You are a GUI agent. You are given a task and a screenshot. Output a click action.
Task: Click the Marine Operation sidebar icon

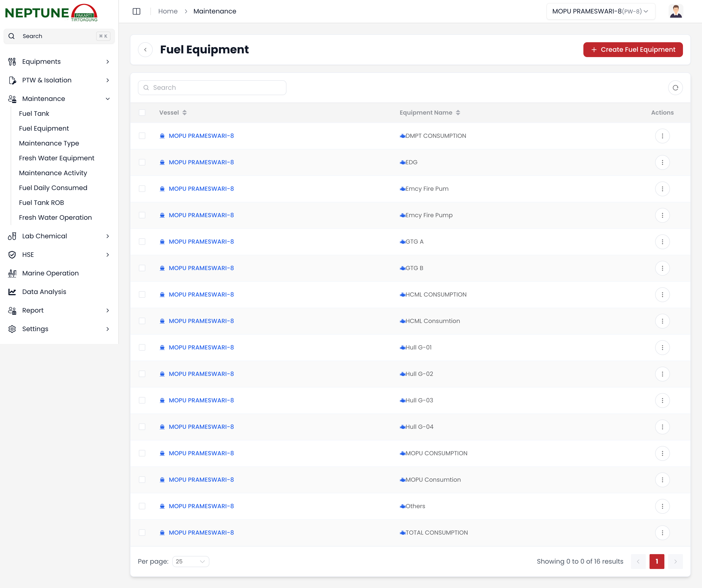click(12, 273)
